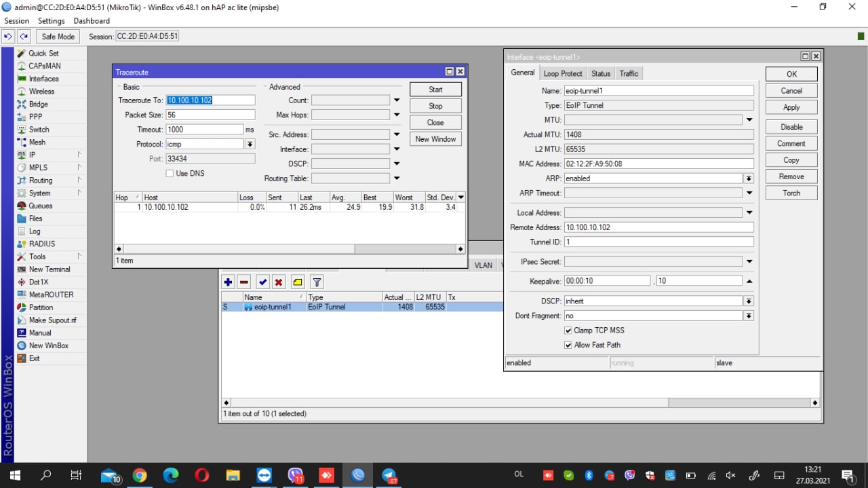Click Remote Address input field
The width and height of the screenshot is (868, 488).
pyautogui.click(x=658, y=227)
